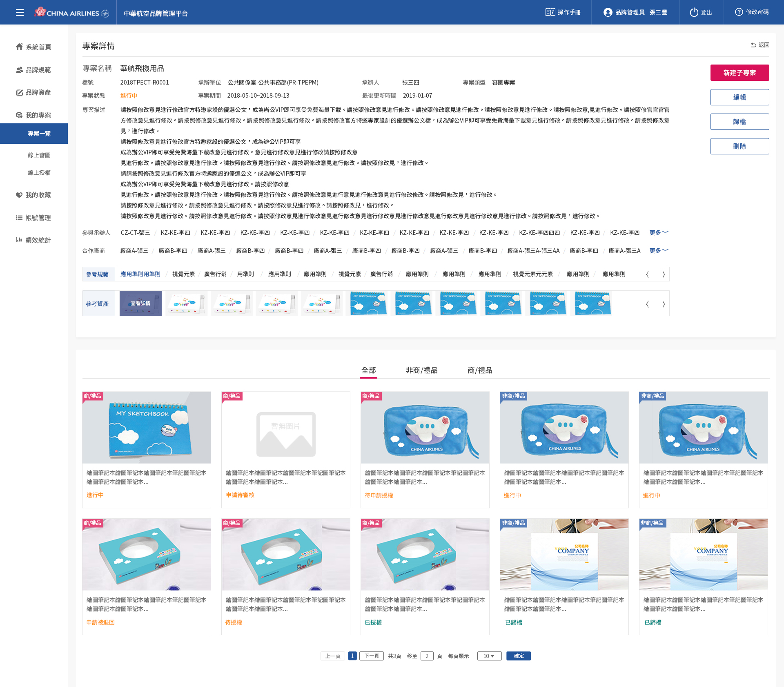This screenshot has width=784, height=687.
Task: Select page 1 in pagination
Action: [352, 656]
